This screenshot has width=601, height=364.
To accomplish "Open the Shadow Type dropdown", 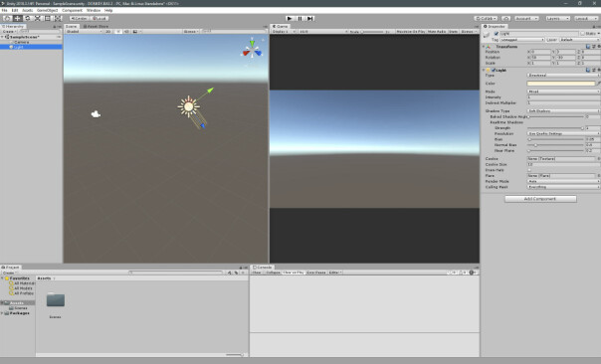I will click(x=563, y=111).
